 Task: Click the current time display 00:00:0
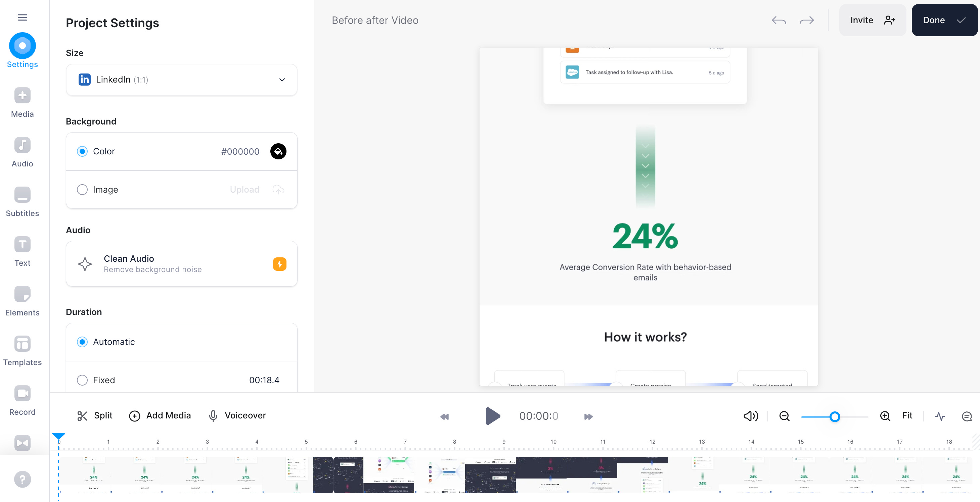pos(539,416)
